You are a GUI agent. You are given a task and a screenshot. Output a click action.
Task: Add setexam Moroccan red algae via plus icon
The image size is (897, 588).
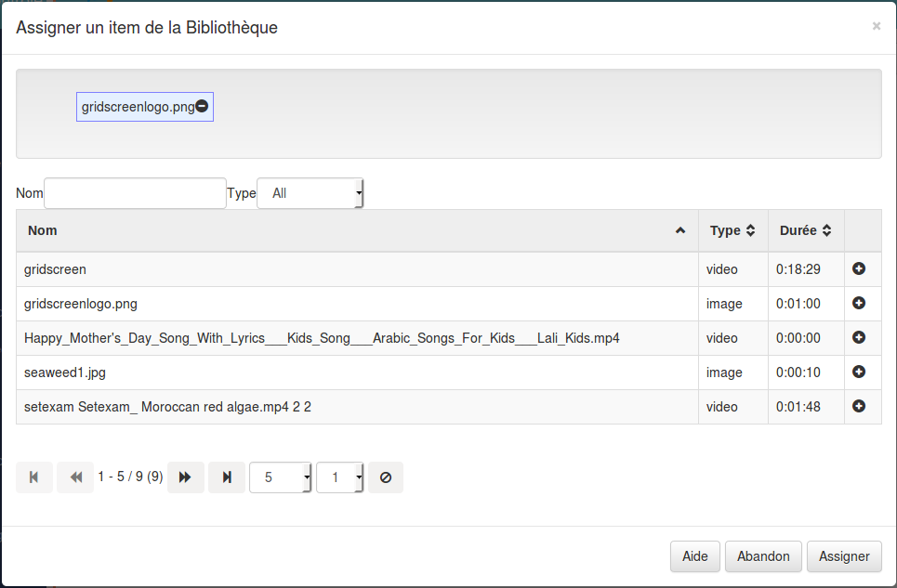[x=860, y=406]
